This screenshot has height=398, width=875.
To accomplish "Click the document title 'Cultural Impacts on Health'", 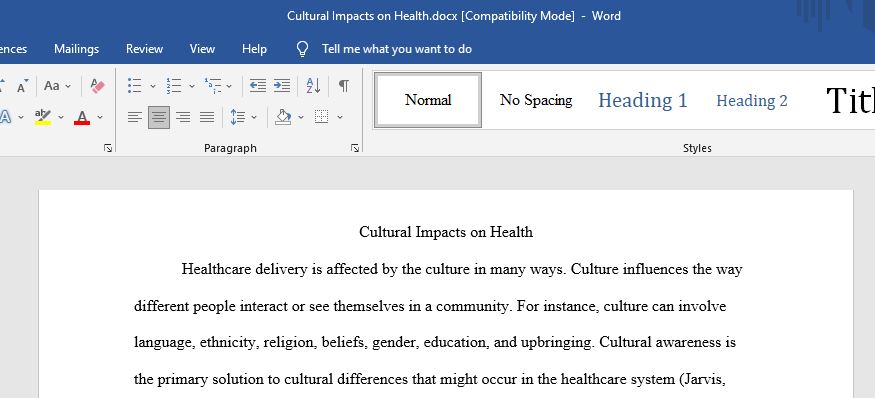I will pyautogui.click(x=446, y=232).
